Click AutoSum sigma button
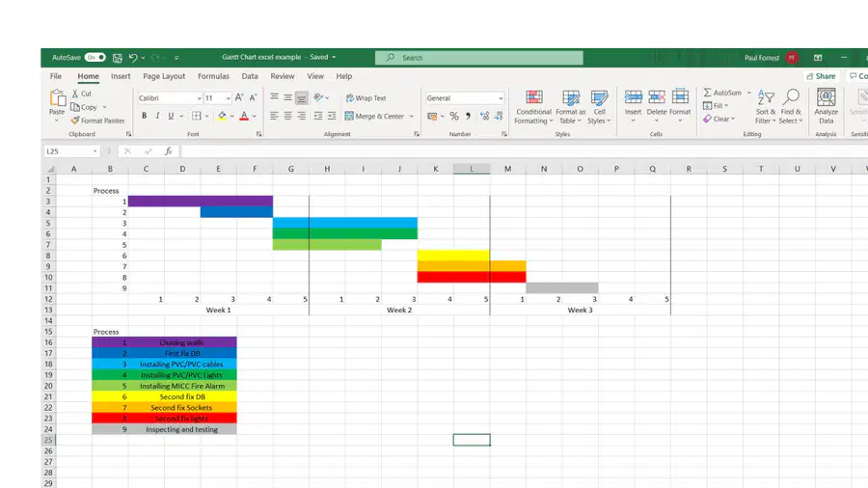The image size is (868, 488). coord(722,93)
